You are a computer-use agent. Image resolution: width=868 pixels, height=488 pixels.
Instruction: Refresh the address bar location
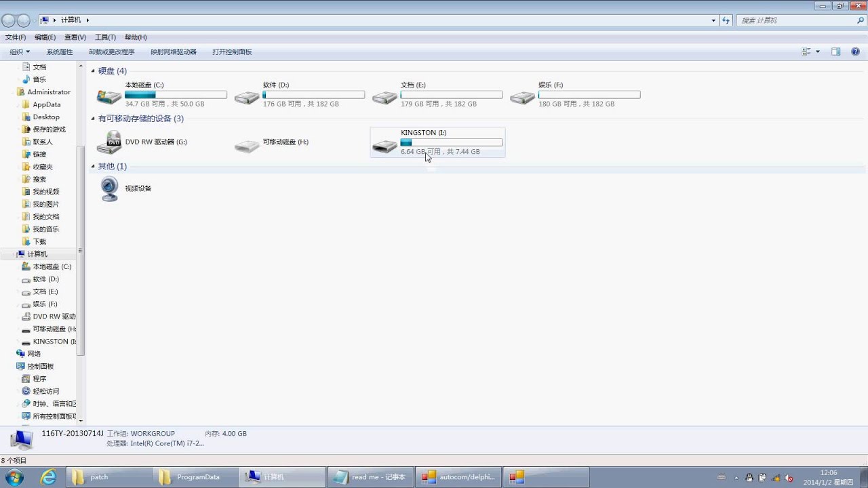tap(726, 20)
